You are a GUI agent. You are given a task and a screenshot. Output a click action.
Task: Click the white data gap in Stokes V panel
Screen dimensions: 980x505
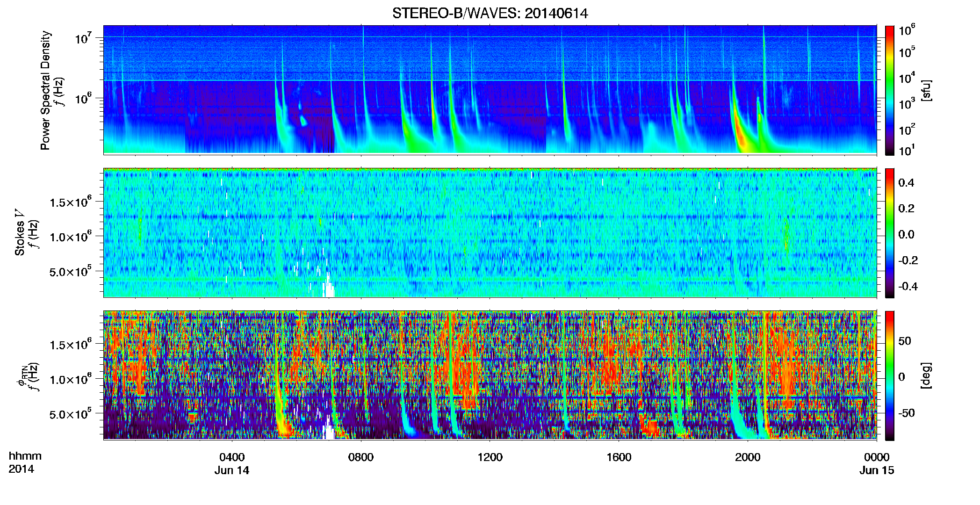[328, 286]
